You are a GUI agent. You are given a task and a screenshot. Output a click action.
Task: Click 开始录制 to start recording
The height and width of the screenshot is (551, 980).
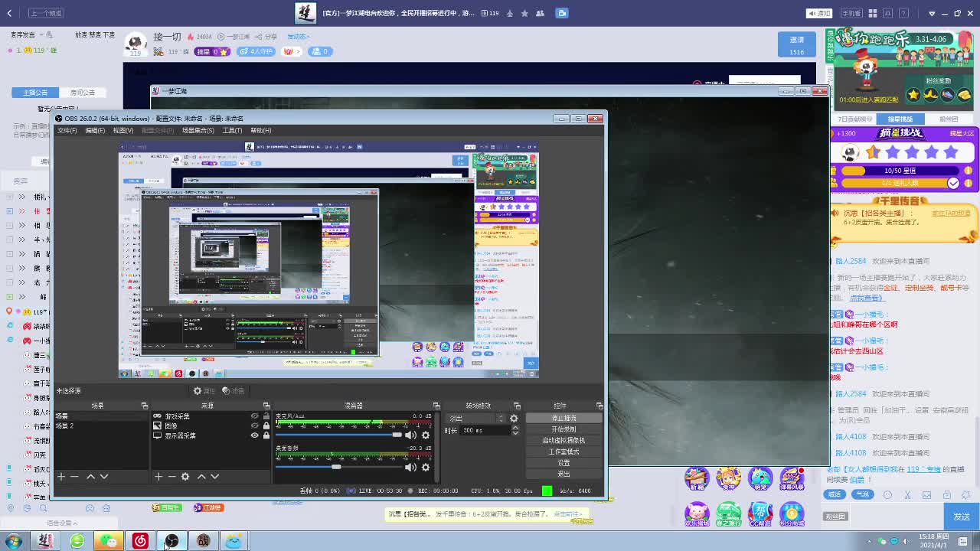[563, 429]
